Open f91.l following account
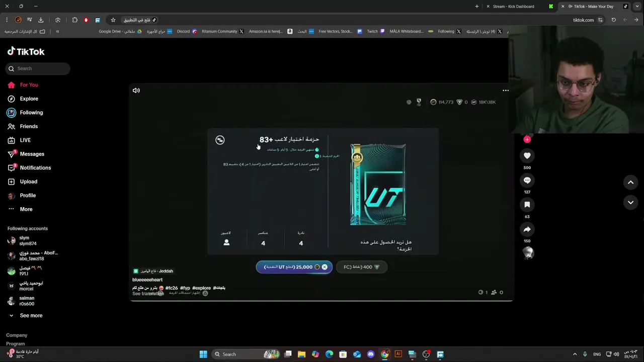This screenshot has width=644, height=362. click(x=25, y=271)
